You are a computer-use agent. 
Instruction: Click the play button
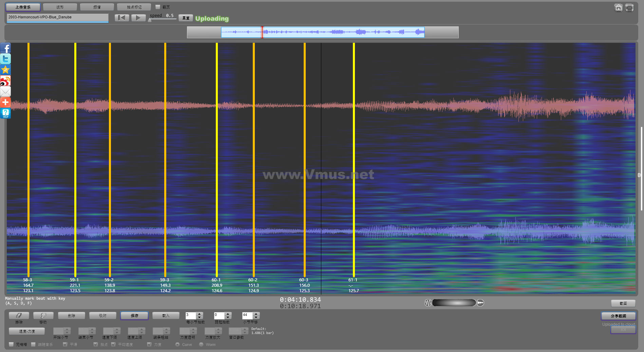[138, 18]
